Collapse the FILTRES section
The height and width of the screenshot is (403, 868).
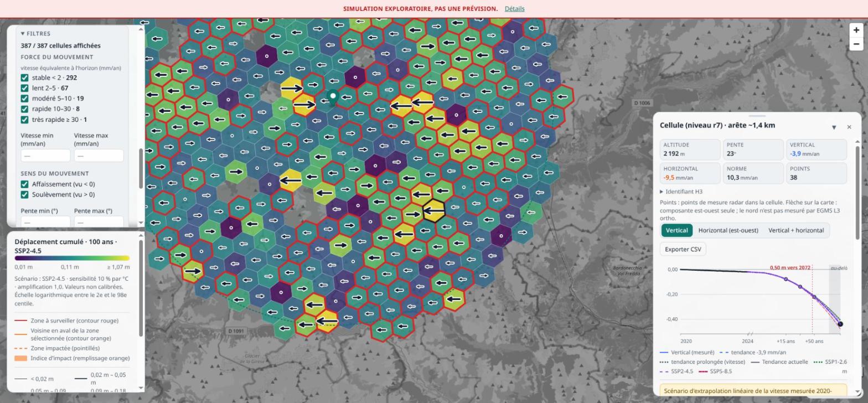[x=35, y=34]
